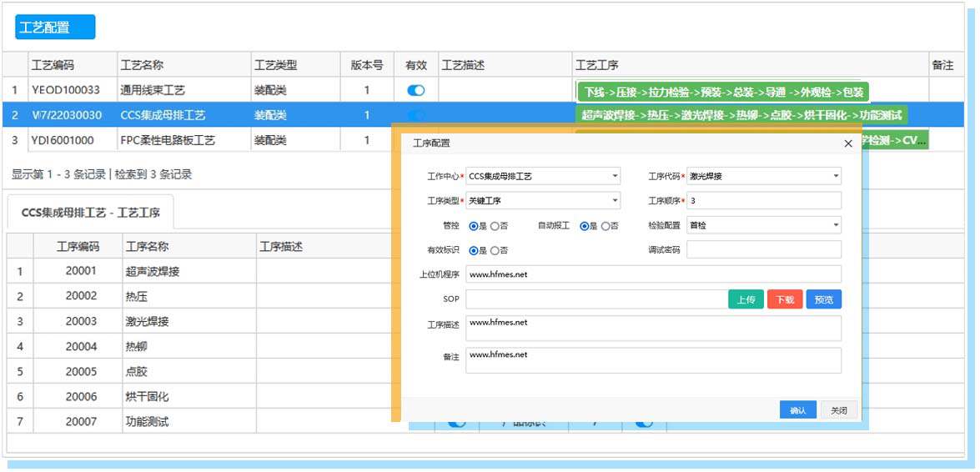Click the 工艺工序 column header

tap(750, 65)
